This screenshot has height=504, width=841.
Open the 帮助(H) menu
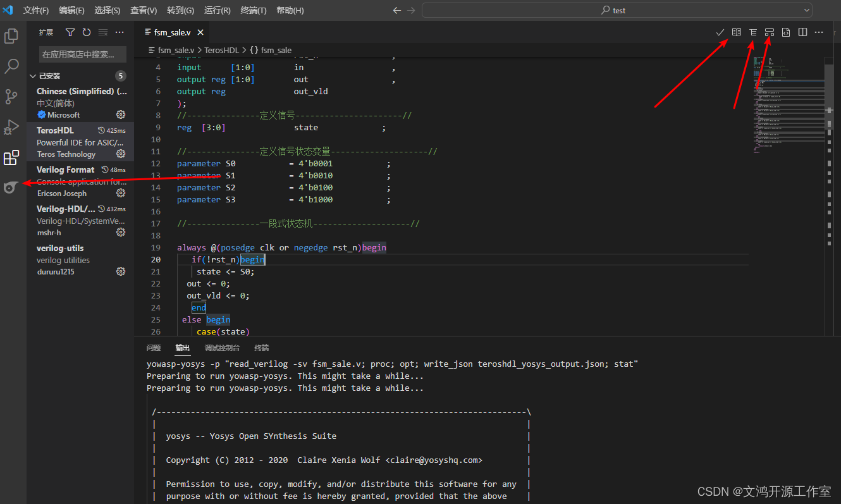(290, 10)
